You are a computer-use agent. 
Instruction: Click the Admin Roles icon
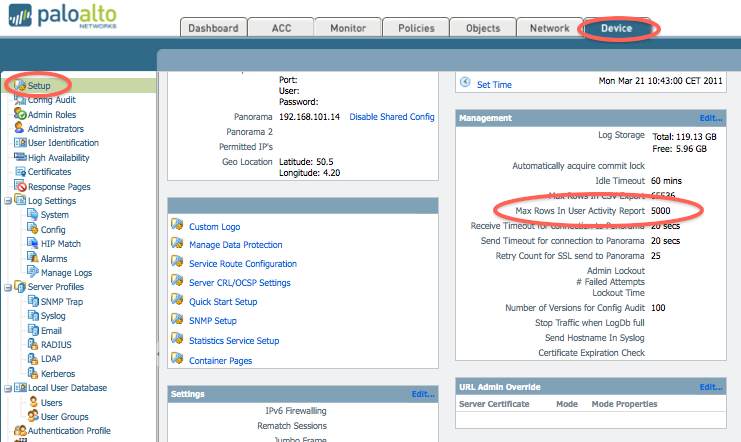(x=20, y=114)
